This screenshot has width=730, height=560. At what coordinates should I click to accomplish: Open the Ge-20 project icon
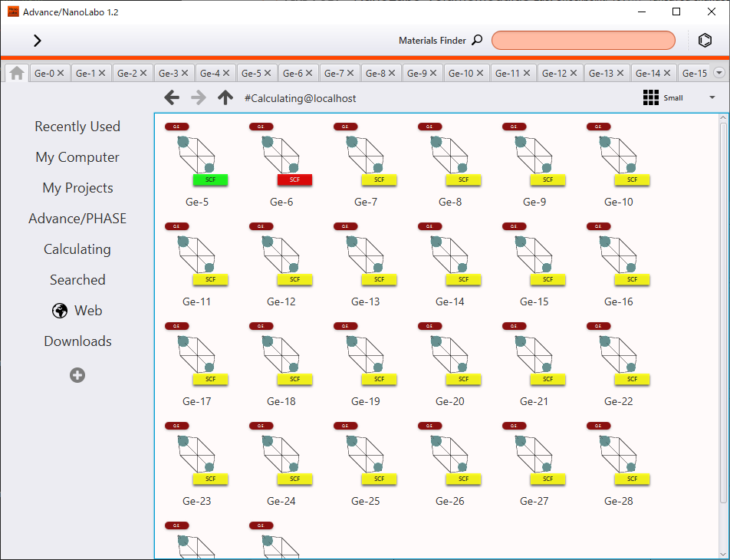(x=449, y=354)
